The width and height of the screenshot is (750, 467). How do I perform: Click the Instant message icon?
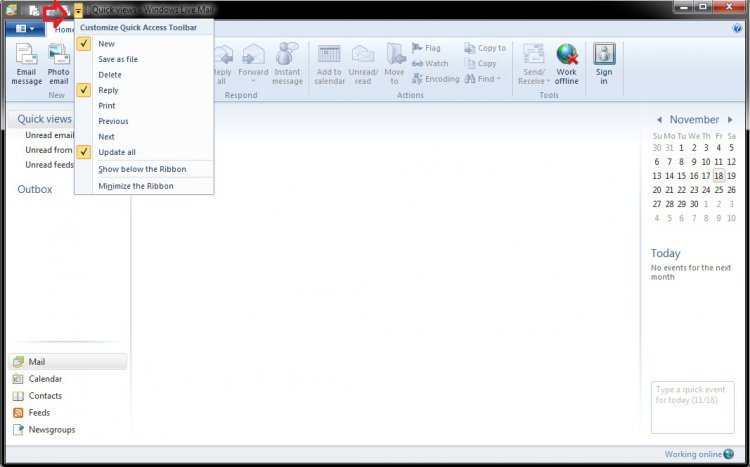[287, 64]
